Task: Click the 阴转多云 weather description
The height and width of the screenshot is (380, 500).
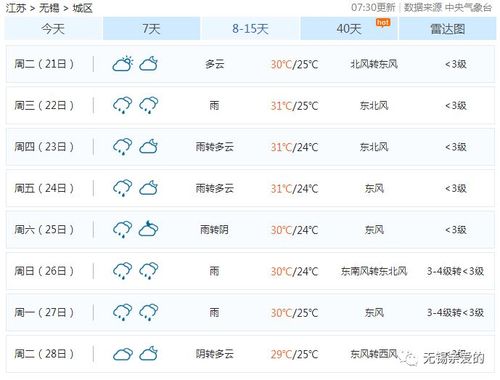Action: [214, 354]
